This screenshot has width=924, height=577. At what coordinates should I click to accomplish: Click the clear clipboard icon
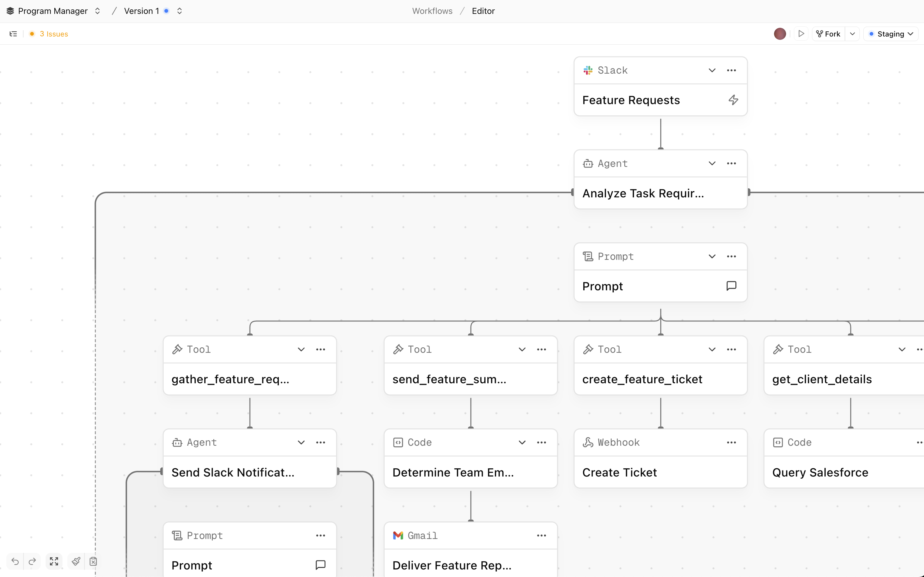coord(93,561)
